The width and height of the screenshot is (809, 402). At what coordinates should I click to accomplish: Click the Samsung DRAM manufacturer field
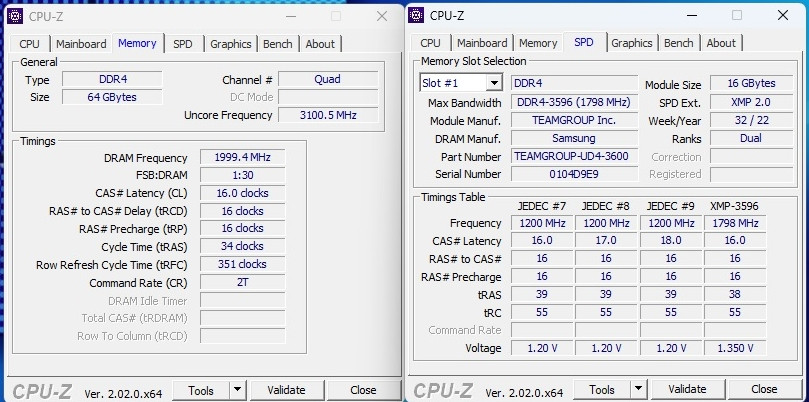click(575, 138)
